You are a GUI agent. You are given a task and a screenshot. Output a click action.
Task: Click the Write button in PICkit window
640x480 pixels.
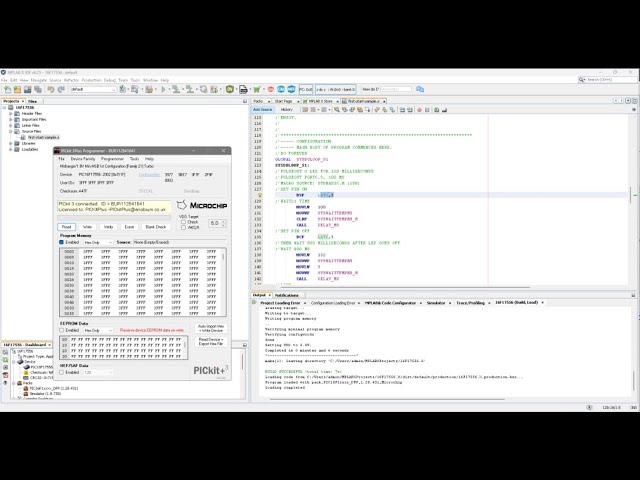click(x=87, y=227)
